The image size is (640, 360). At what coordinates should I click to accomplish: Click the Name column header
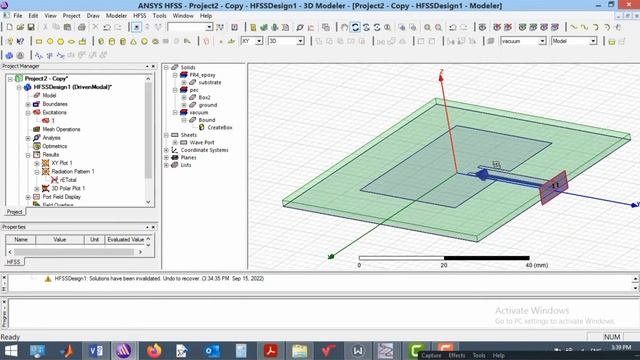coord(21,240)
